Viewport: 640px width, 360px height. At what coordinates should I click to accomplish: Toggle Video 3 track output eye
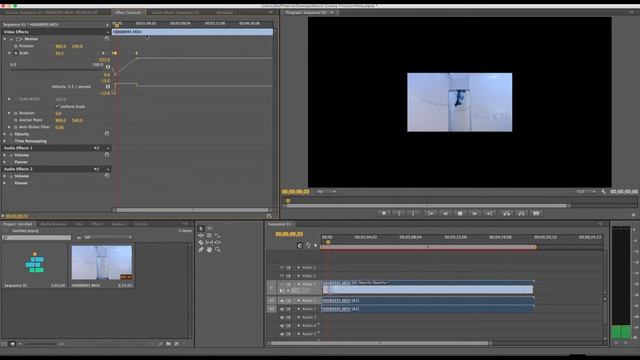pyautogui.click(x=282, y=268)
